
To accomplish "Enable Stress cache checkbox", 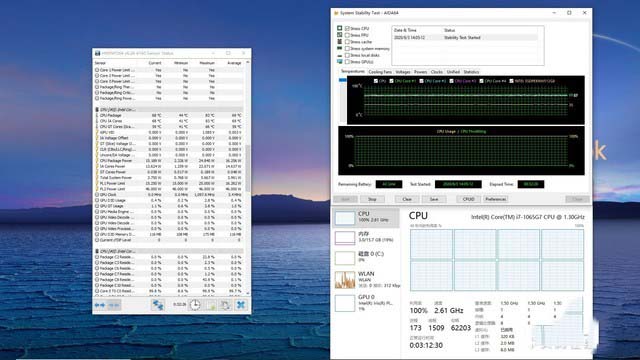I will [x=347, y=42].
